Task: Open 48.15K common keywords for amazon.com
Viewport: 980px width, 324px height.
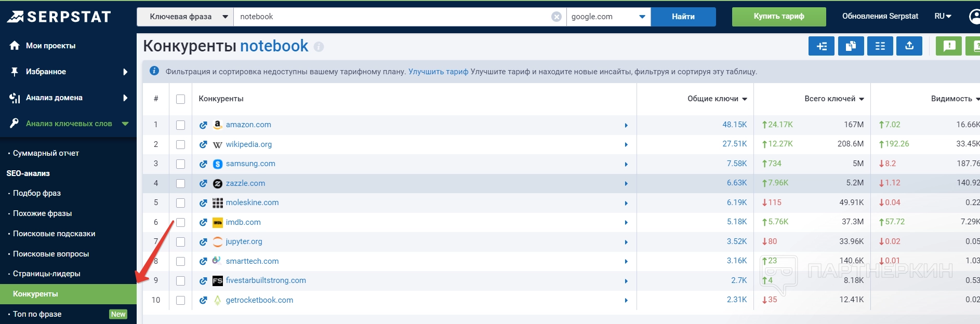Action: (x=734, y=125)
